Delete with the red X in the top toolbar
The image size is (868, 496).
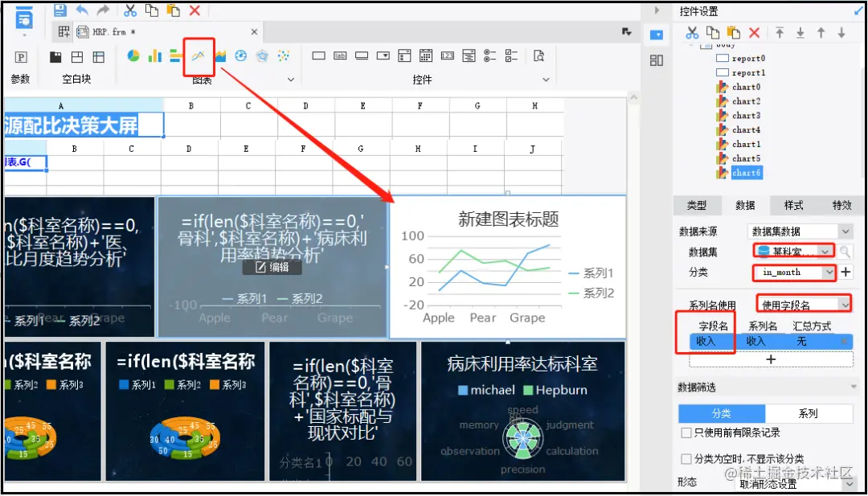(194, 10)
